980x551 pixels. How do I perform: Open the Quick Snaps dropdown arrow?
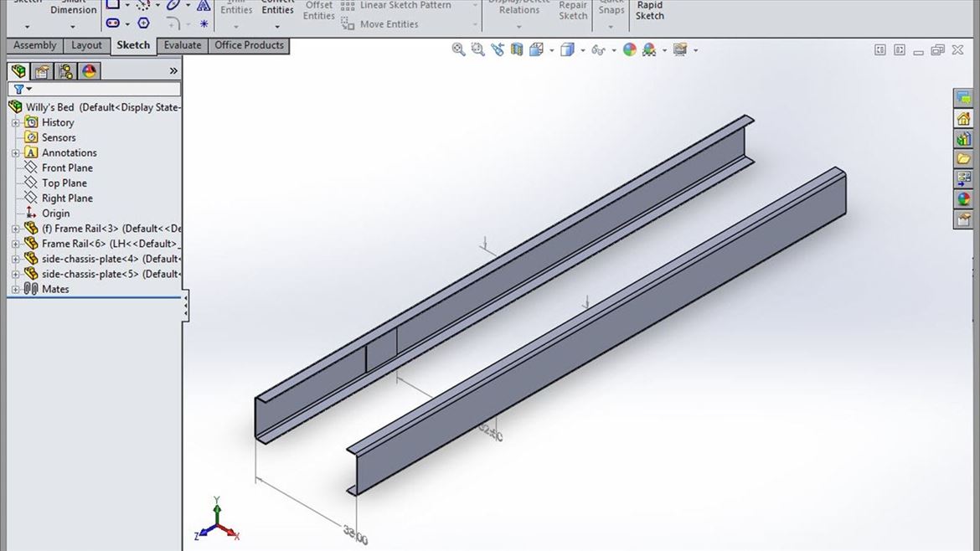coord(611,27)
